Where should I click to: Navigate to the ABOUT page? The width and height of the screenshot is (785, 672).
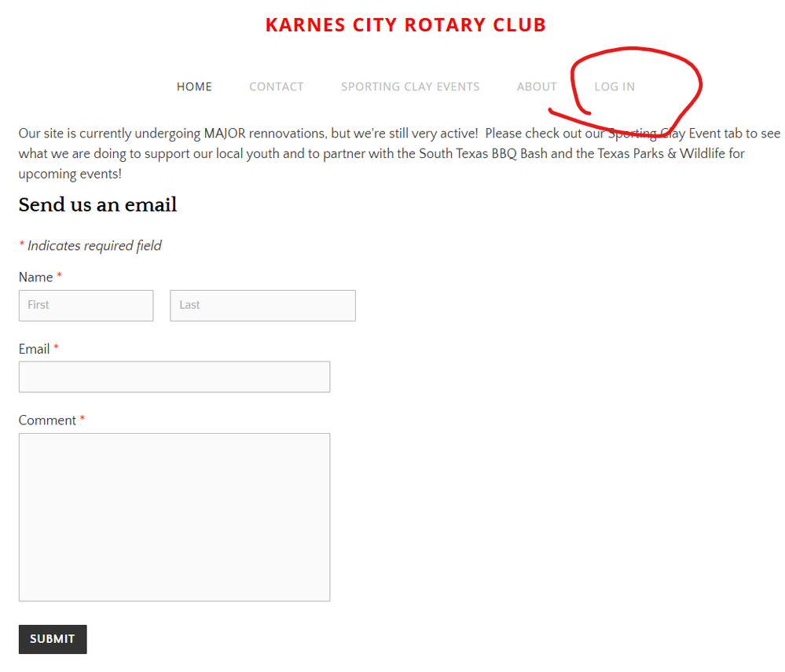point(537,86)
